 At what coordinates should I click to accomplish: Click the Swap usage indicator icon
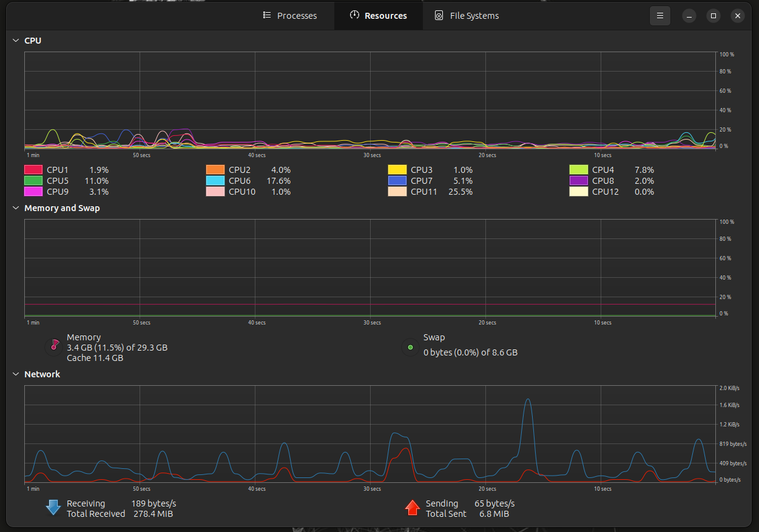tap(410, 347)
